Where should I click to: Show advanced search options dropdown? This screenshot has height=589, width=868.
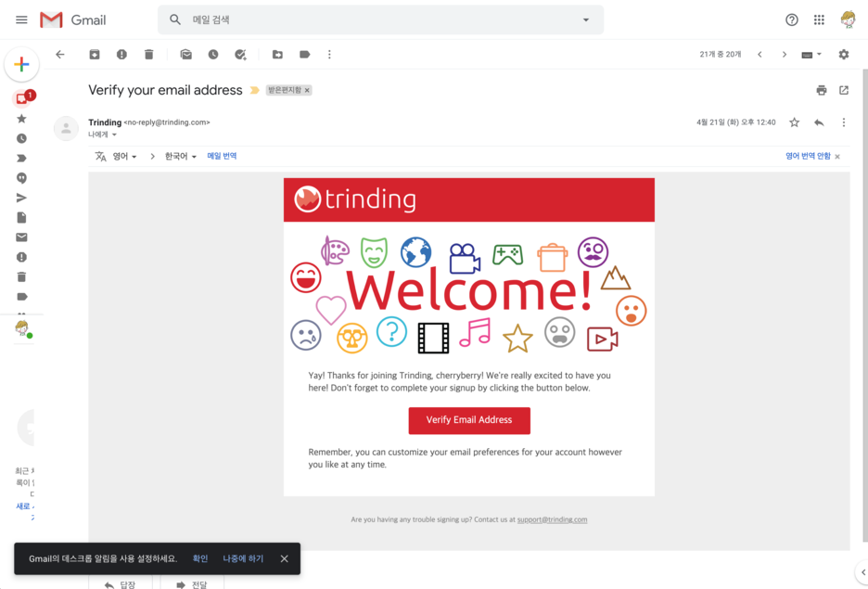[586, 19]
